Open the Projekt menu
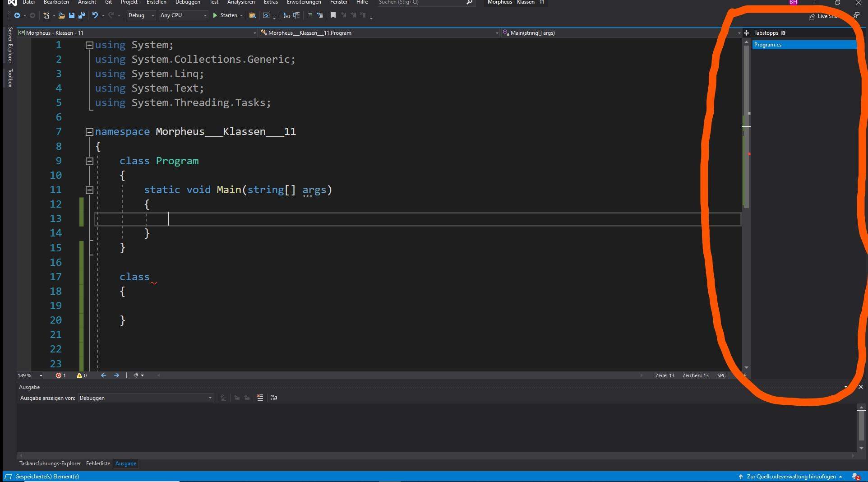Viewport: 868px width, 482px height. coord(129,2)
